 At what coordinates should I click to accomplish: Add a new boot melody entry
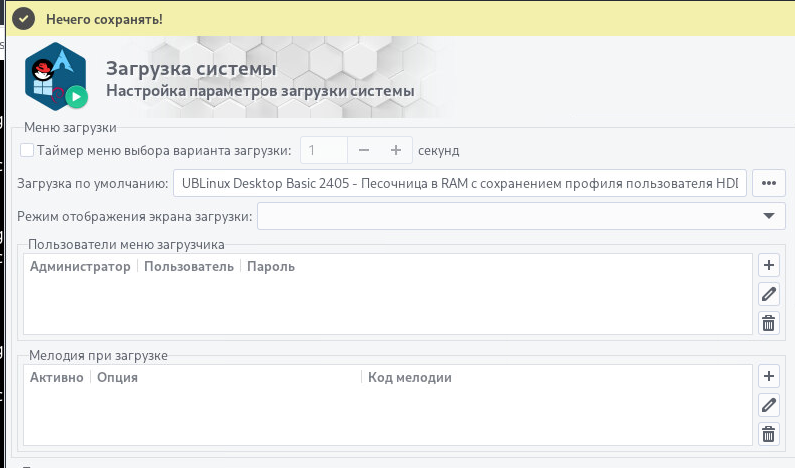(x=768, y=376)
